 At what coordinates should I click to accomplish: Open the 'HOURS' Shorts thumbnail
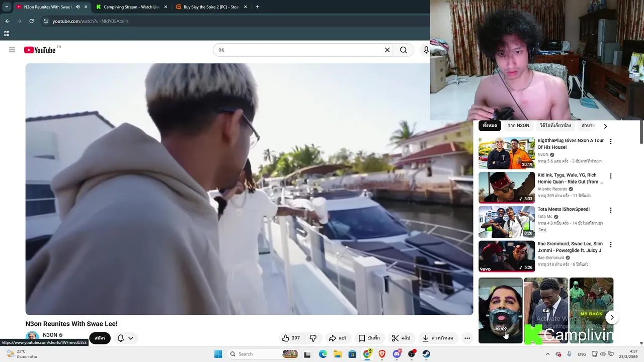[x=500, y=310]
